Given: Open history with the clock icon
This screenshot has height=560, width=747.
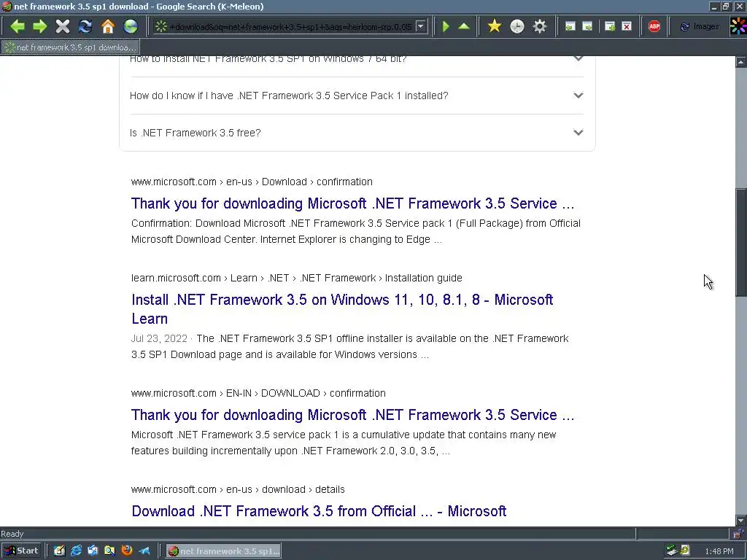Looking at the screenshot, I should [517, 26].
